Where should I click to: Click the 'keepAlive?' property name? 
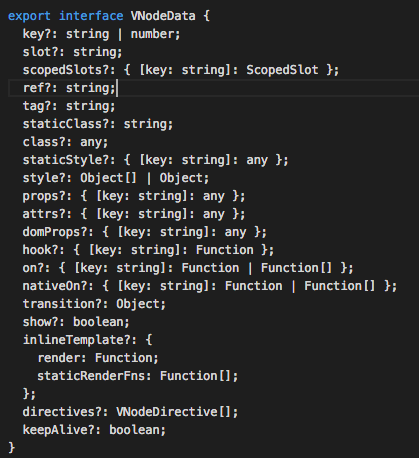tap(59, 430)
